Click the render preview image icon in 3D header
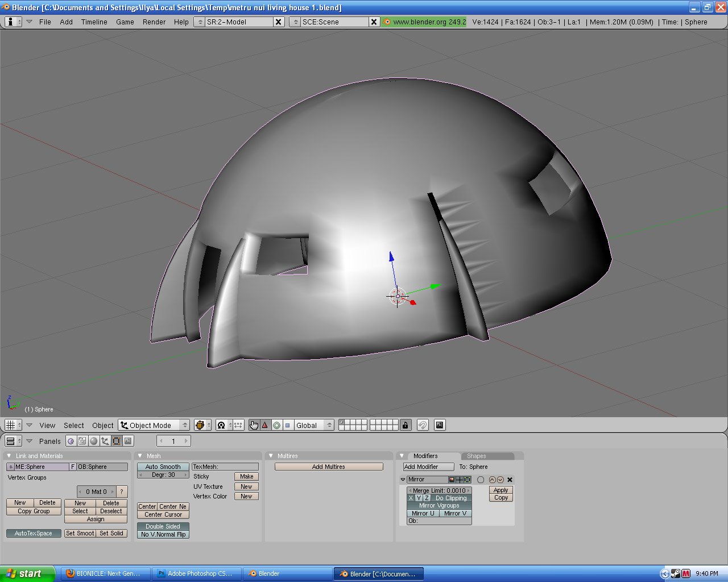 440,425
